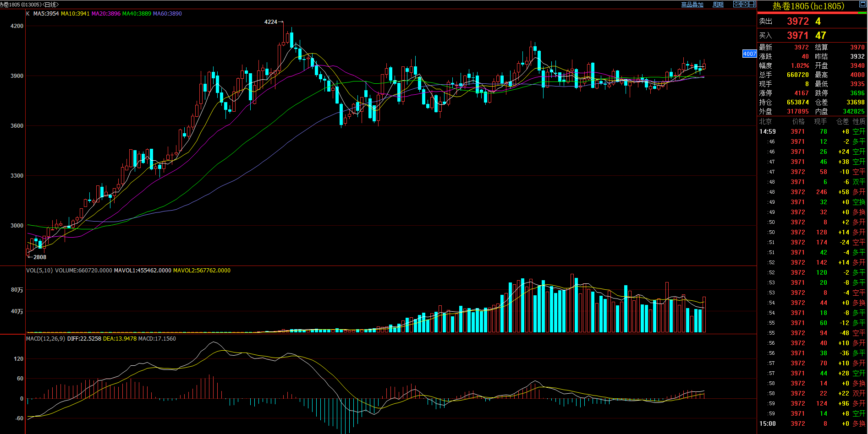The image size is (868, 434).
Task: Click the green MA40 indicator label
Action: (137, 14)
